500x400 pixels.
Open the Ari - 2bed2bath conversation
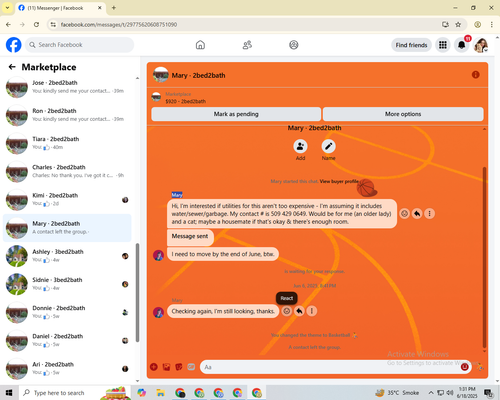coord(67,368)
